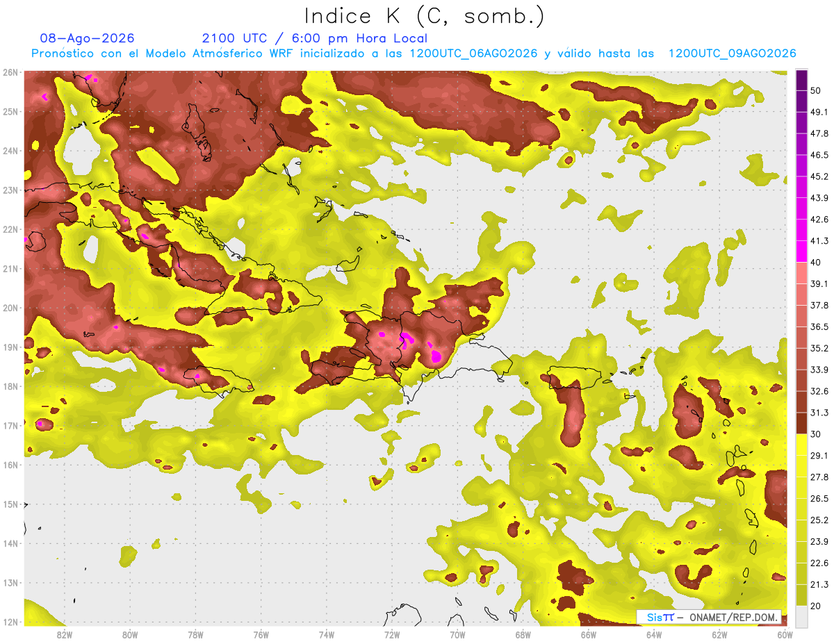
Task: Click the colorbar label "46.5"
Action: (x=819, y=155)
